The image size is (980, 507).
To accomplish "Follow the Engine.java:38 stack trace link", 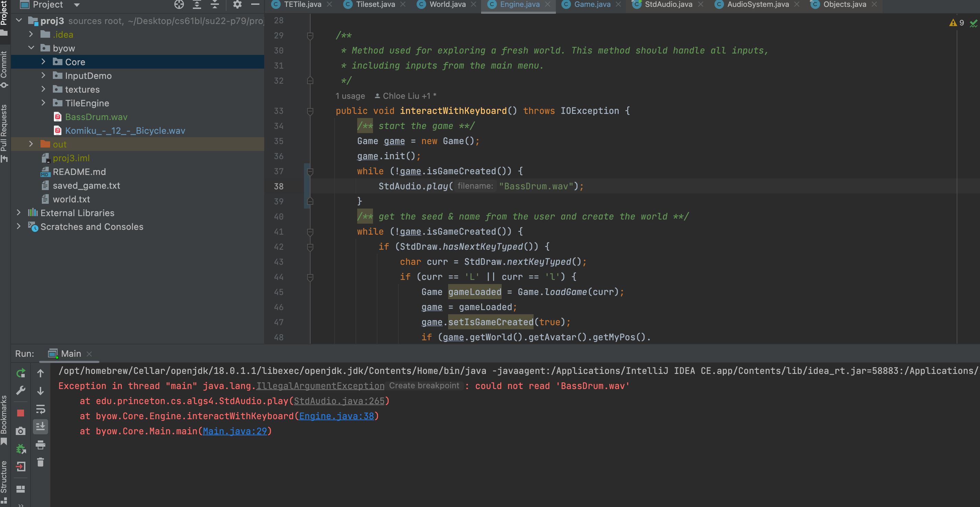I will 336,416.
